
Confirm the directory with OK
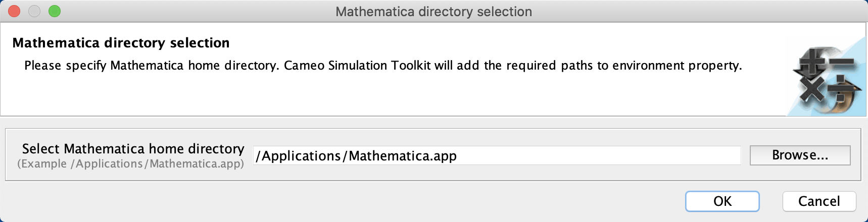click(x=722, y=201)
